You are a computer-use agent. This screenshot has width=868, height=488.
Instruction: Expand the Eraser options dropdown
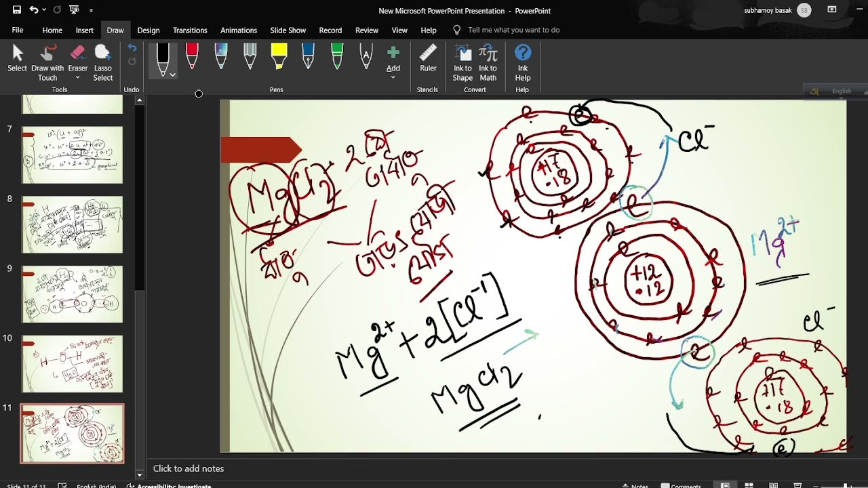78,77
